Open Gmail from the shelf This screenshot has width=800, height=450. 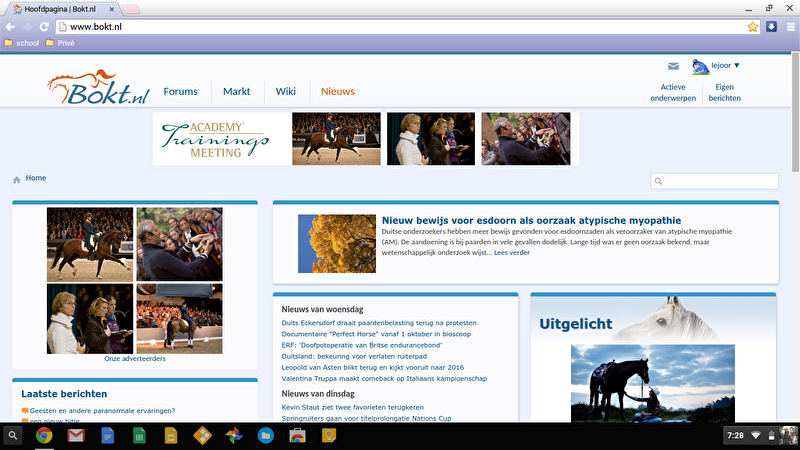[x=76, y=436]
